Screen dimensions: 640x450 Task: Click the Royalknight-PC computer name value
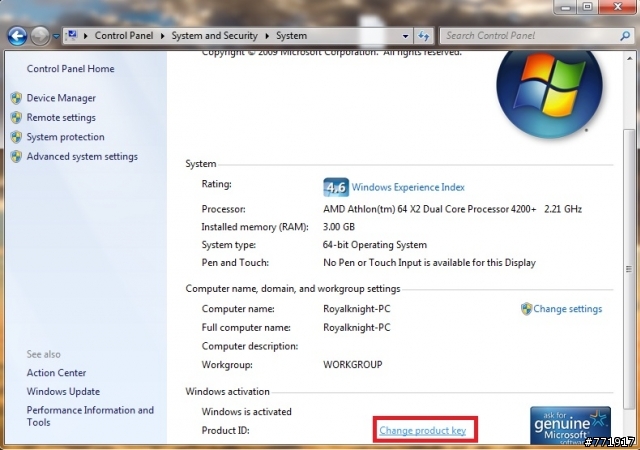357,309
